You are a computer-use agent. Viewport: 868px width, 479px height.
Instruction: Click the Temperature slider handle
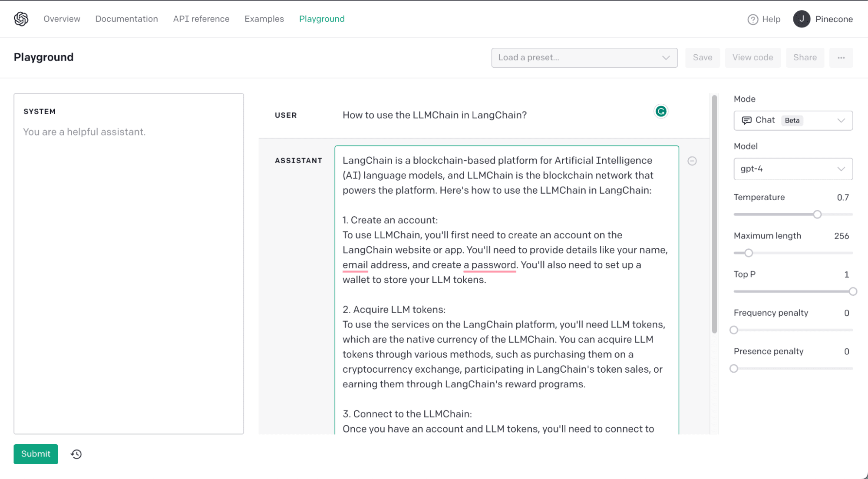[x=817, y=215]
